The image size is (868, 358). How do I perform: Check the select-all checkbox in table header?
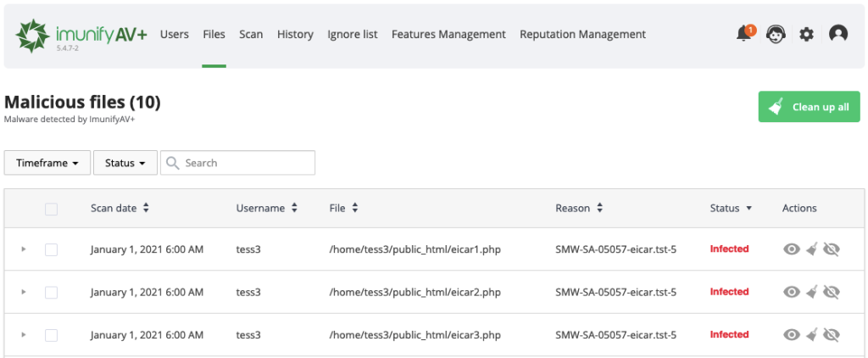[x=52, y=209]
